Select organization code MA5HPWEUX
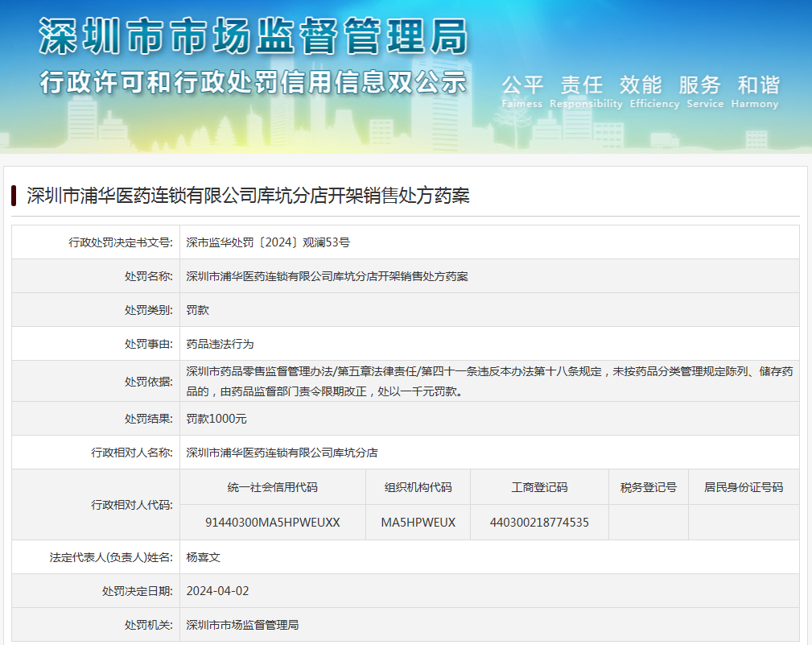 coord(418,523)
